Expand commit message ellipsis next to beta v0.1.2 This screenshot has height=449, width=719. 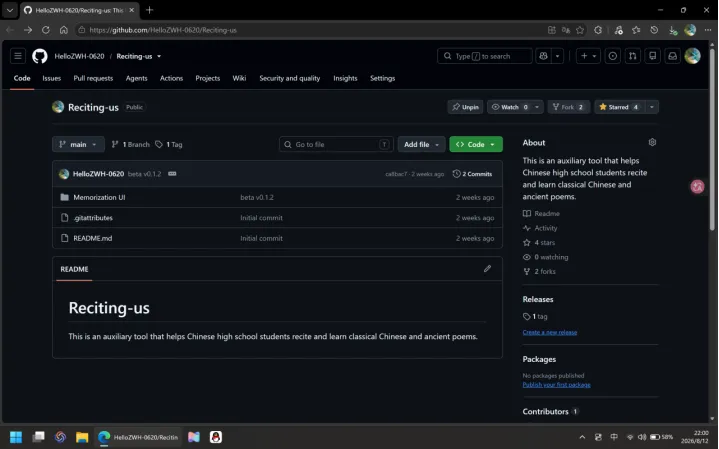[172, 174]
